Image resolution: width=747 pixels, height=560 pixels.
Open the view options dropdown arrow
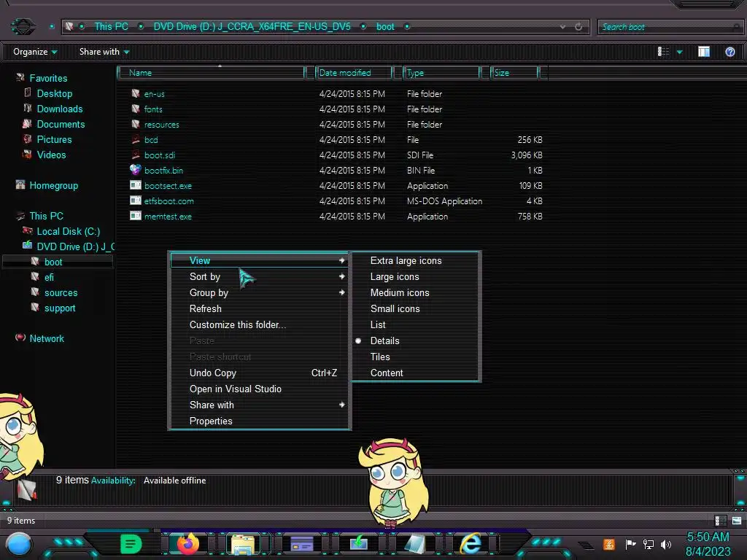click(679, 52)
